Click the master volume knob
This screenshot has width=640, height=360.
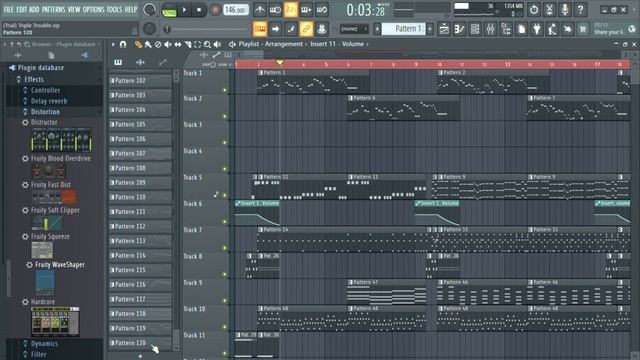pyautogui.click(x=149, y=10)
